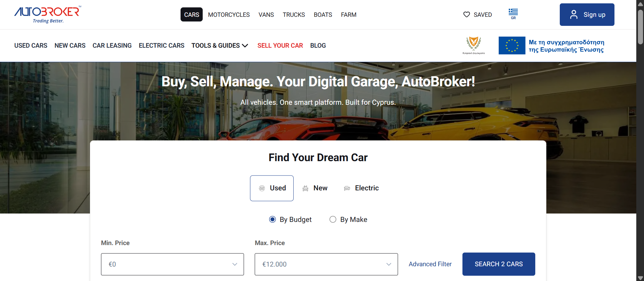
Task: Open the Boats category
Action: tap(323, 14)
